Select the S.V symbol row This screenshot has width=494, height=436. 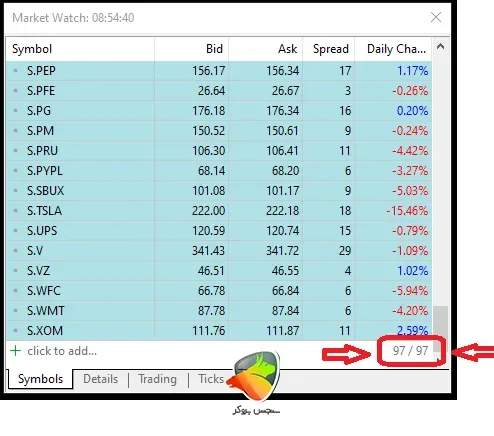[219, 251]
